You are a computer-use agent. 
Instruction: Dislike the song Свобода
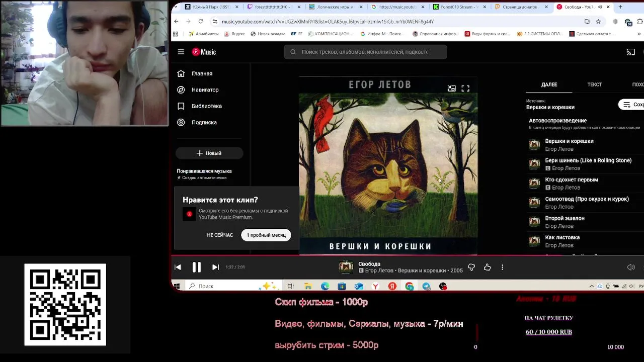pyautogui.click(x=471, y=267)
